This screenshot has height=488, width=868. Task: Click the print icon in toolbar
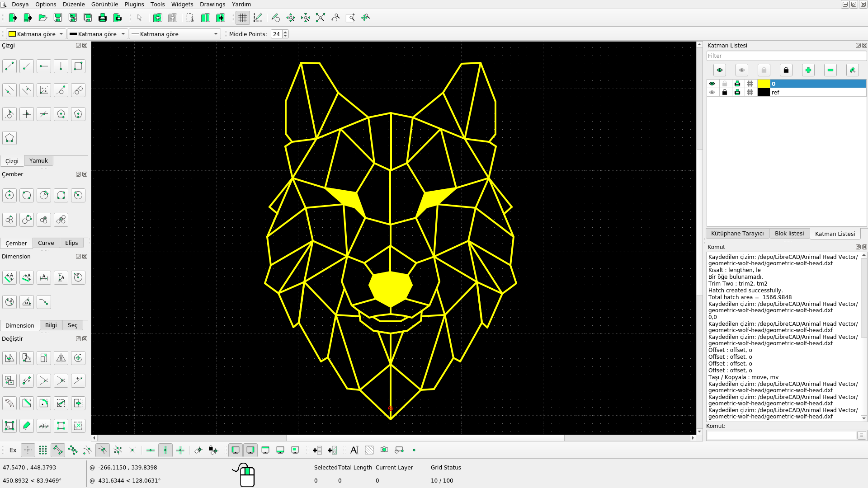click(103, 18)
